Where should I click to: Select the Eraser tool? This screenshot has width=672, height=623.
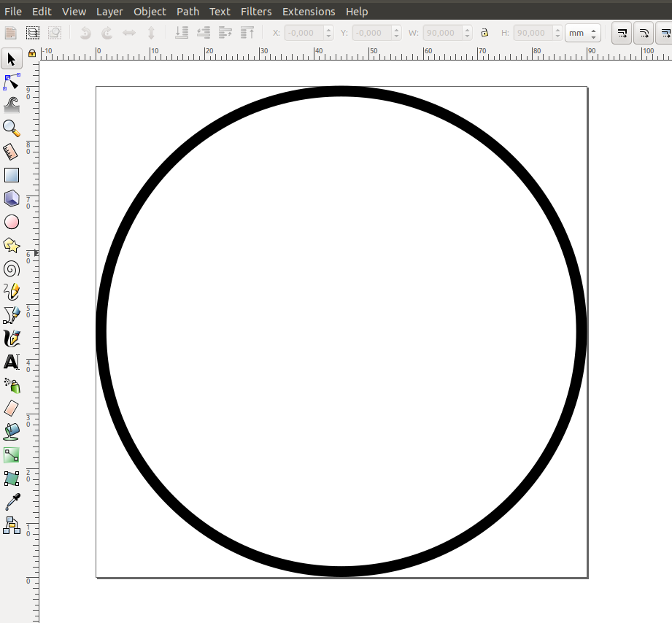point(12,409)
